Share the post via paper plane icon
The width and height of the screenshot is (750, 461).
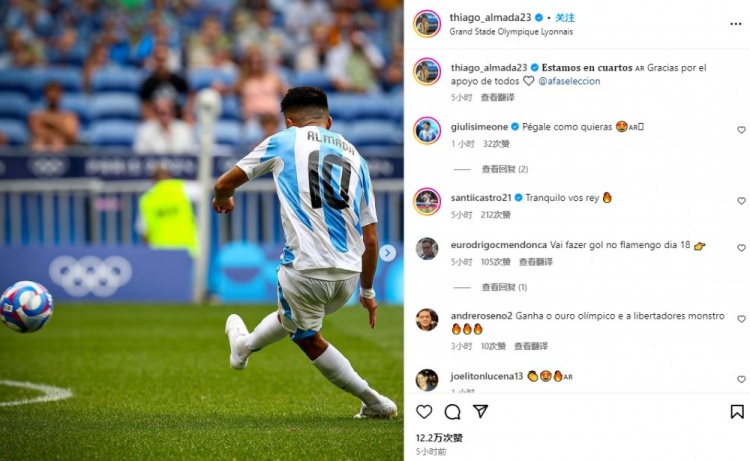[480, 411]
